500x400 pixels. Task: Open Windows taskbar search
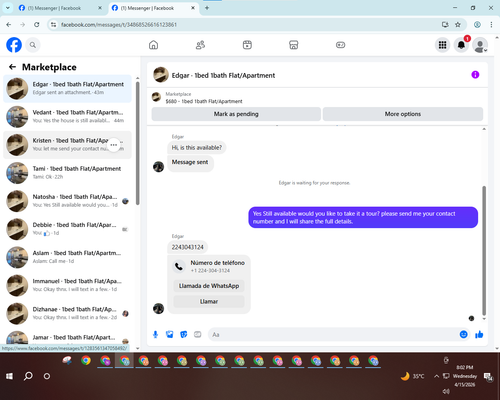pos(28,376)
